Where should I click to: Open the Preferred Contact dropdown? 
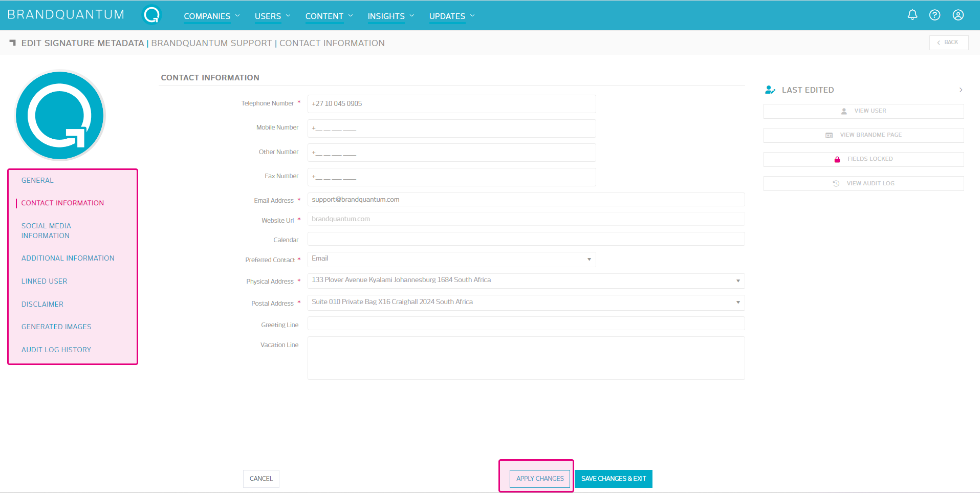[x=451, y=259]
